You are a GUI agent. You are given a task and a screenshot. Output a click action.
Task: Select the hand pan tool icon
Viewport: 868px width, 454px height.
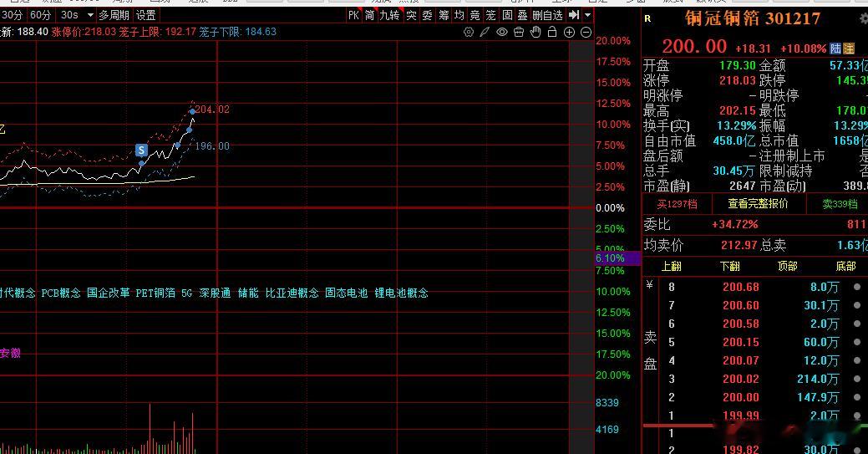pyautogui.click(x=536, y=32)
